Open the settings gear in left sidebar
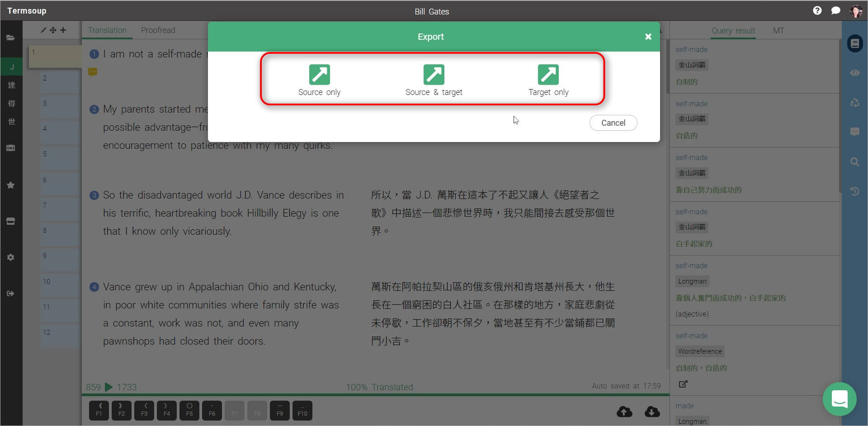Screen dimensions: 868x426 [11, 257]
